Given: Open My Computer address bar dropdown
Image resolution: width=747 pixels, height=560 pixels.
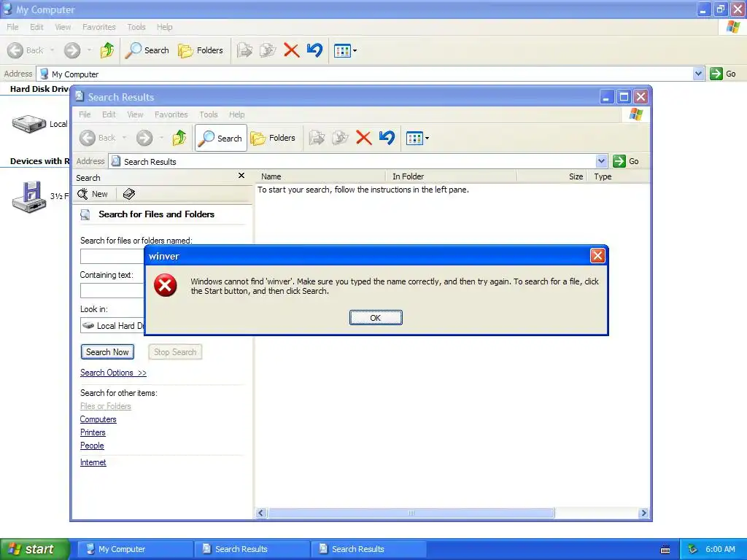Looking at the screenshot, I should 698,74.
